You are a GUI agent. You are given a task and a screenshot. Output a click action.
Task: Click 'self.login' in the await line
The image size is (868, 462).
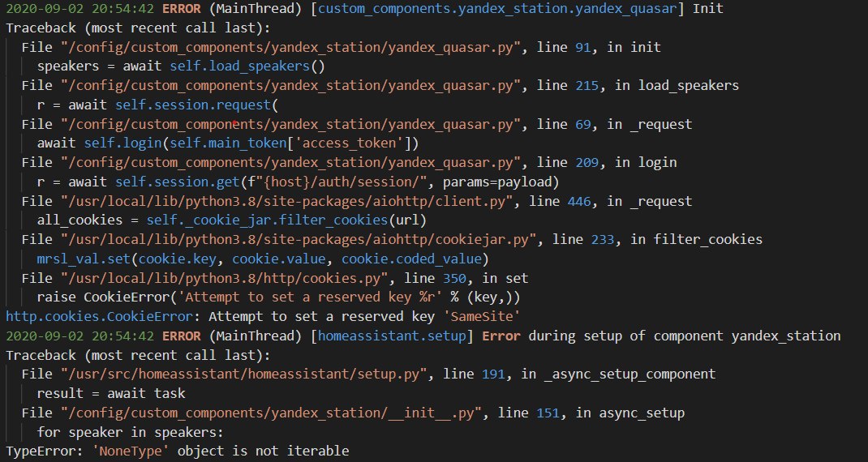coord(122,143)
